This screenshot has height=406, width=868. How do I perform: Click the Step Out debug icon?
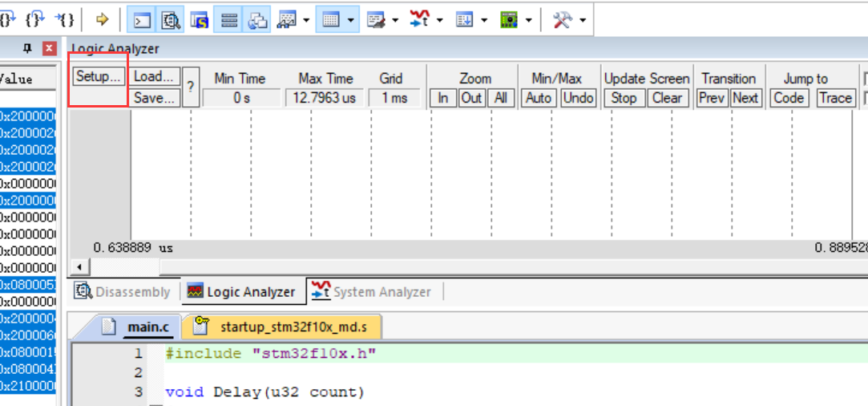pos(35,20)
